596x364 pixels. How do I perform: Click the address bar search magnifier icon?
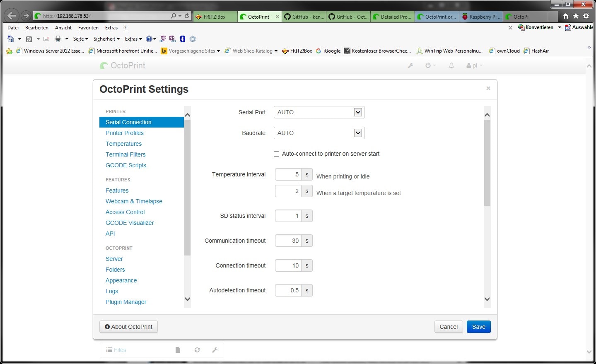174,16
